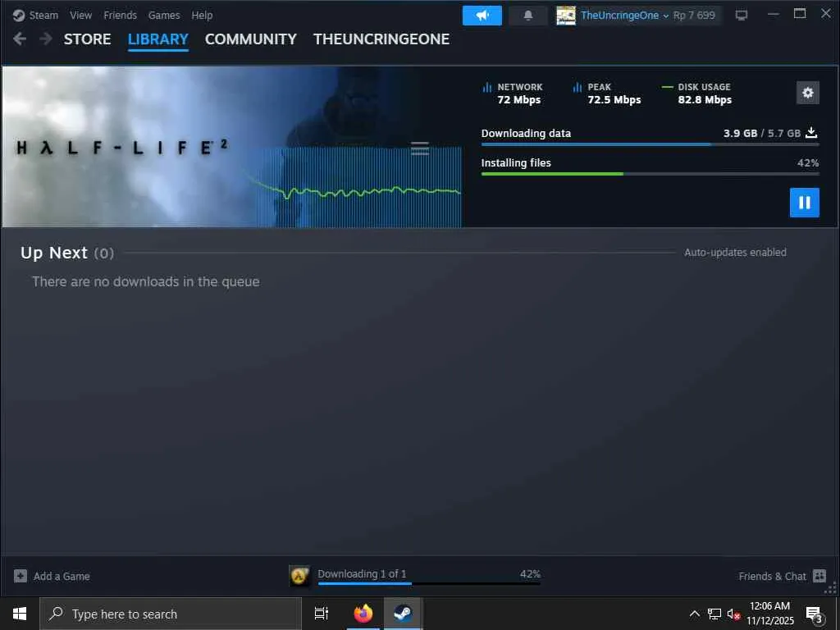Click the Auto-updates enabled label
This screenshot has width=840, height=630.
coord(735,253)
